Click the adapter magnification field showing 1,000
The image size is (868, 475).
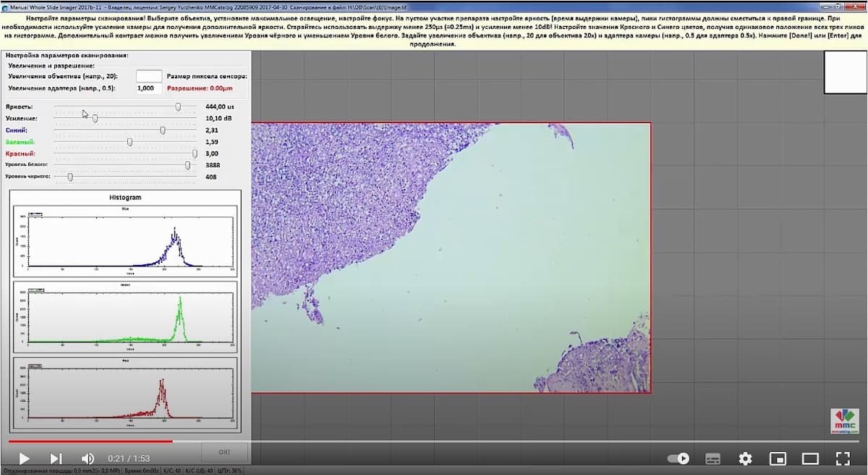tap(148, 88)
